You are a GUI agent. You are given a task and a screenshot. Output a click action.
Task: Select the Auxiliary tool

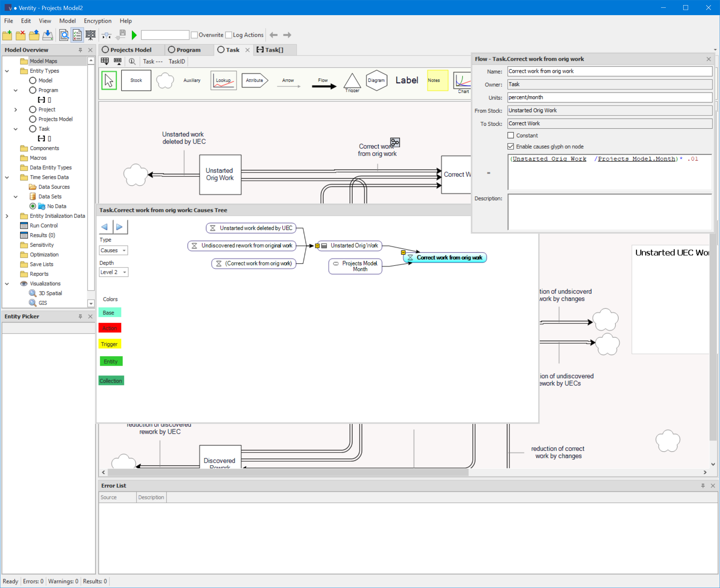pos(192,80)
